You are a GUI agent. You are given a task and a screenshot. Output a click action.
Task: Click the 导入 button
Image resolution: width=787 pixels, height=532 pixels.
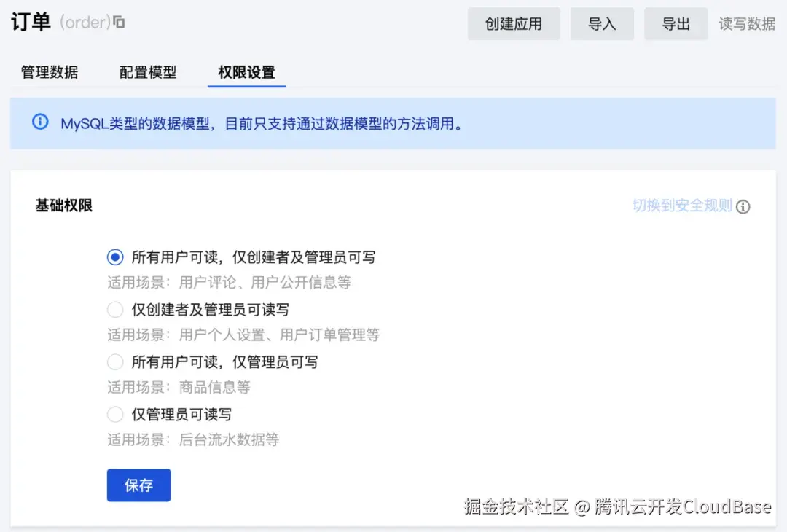pyautogui.click(x=602, y=23)
